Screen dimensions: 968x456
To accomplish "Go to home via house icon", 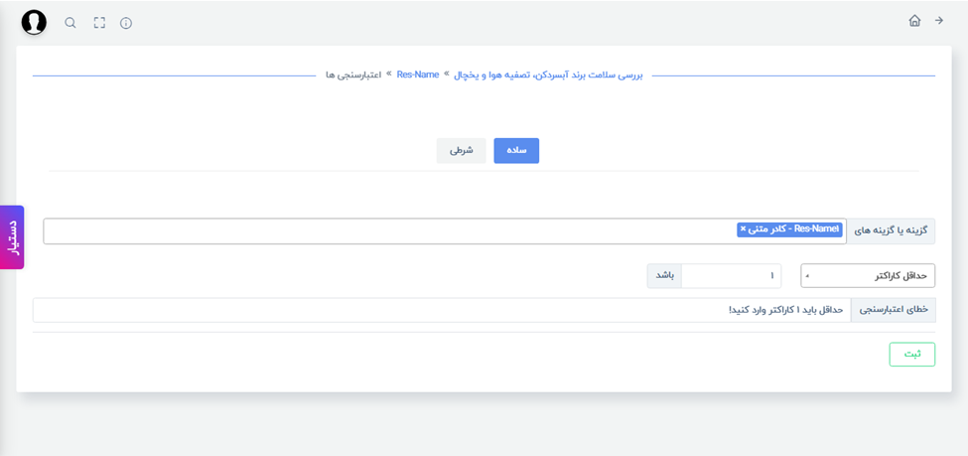I will pos(914,20).
